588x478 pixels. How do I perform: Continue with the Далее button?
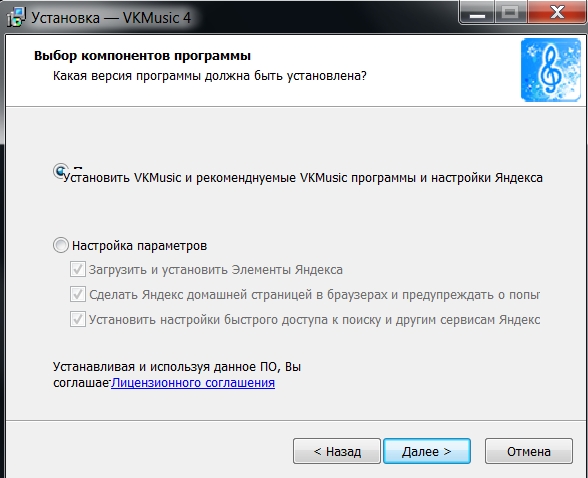[427, 451]
